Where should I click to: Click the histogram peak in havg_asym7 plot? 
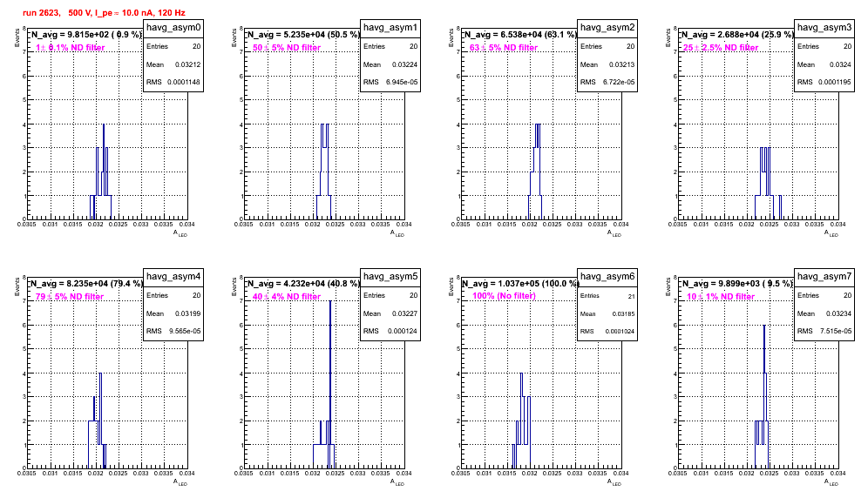coord(764,326)
